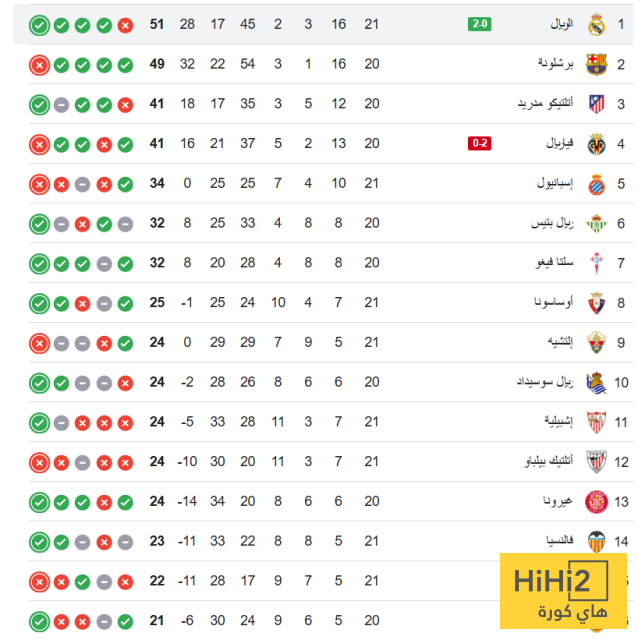Open the برشلونة team name link
Image resolution: width=638 pixels, height=640 pixels.
pyautogui.click(x=557, y=65)
